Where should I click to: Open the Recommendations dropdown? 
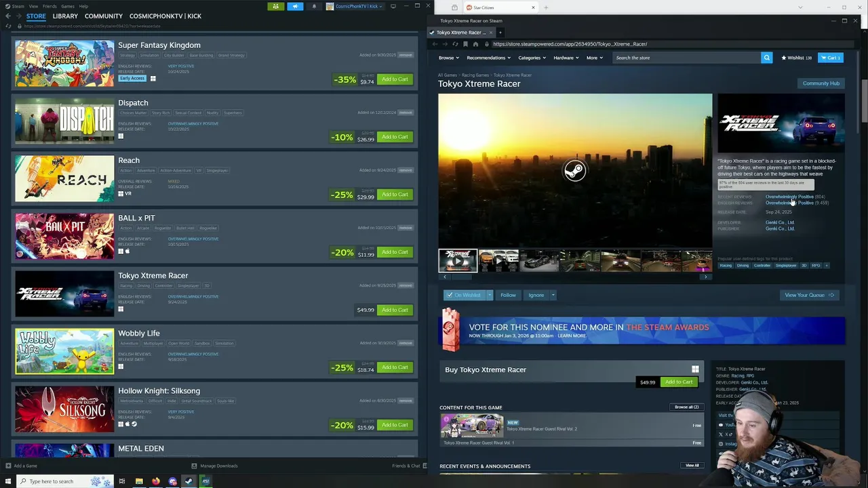[x=488, y=58]
